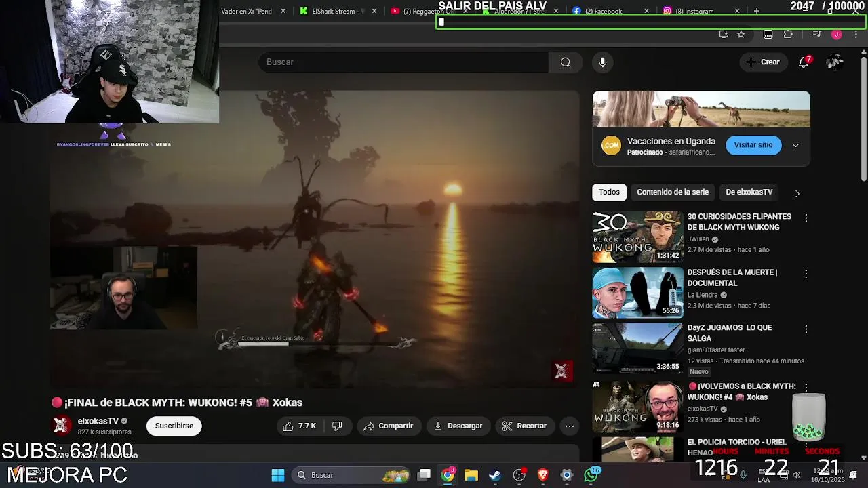
Task: Click the Windows taskbar search box
Action: pos(351,475)
